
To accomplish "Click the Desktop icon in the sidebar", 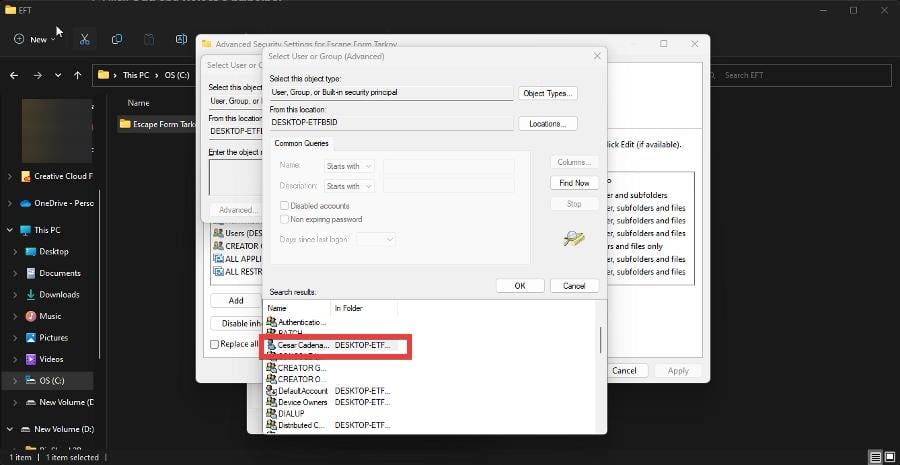I will coord(31,251).
